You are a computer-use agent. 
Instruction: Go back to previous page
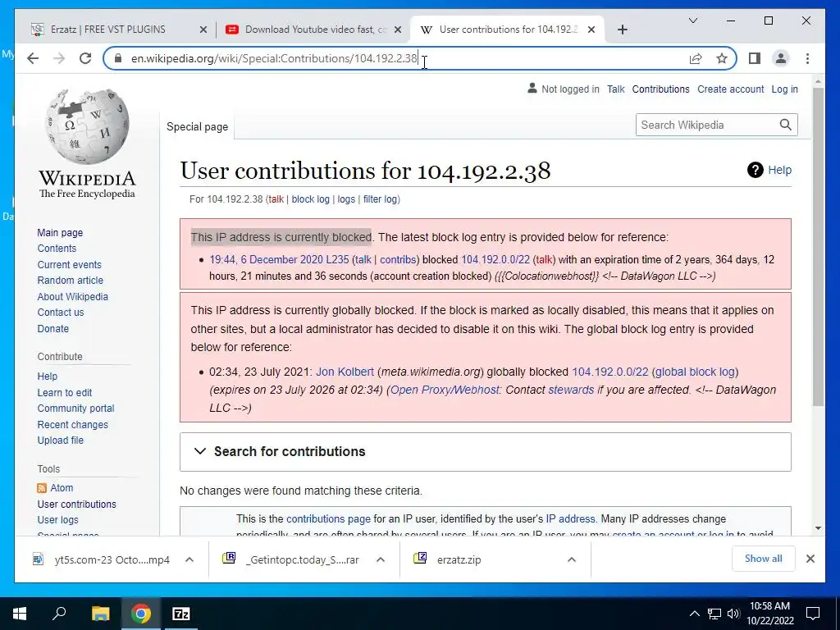33,58
